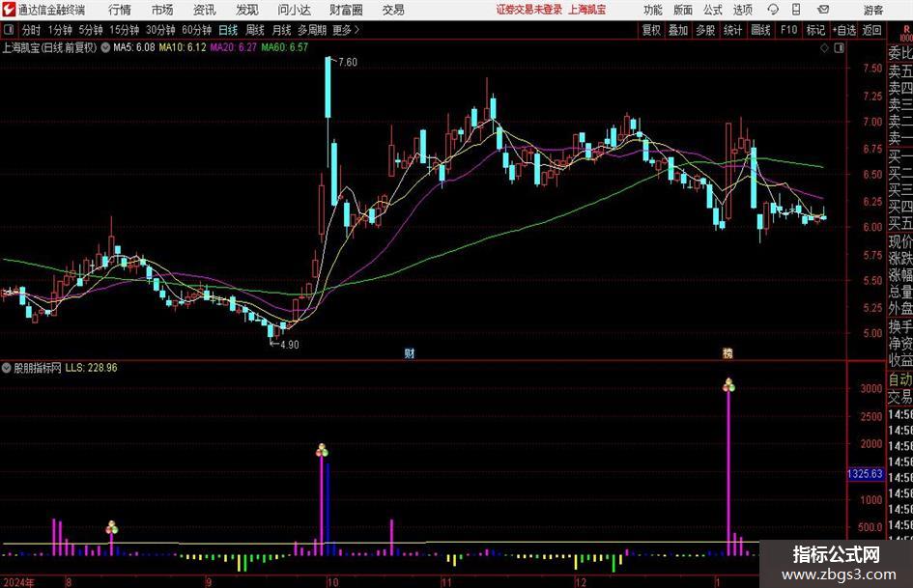Toggle the right info panel icon in chart header
This screenshot has height=588, width=913.
(x=839, y=47)
